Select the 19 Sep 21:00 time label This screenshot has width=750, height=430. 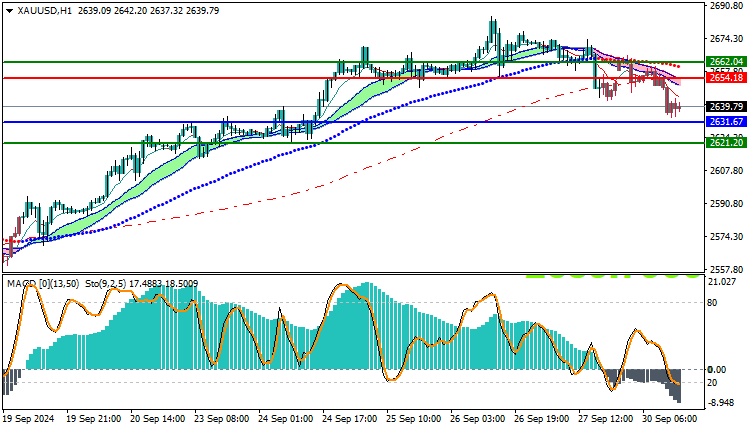coord(93,419)
